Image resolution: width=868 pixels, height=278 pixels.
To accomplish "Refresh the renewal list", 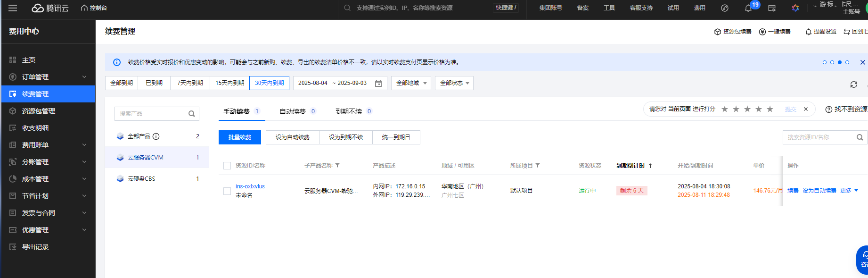I will (x=853, y=84).
